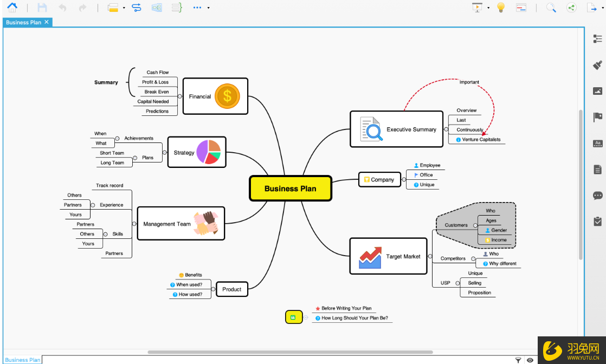The height and width of the screenshot is (364, 606).
Task: Click the green share icon
Action: pos(571,8)
